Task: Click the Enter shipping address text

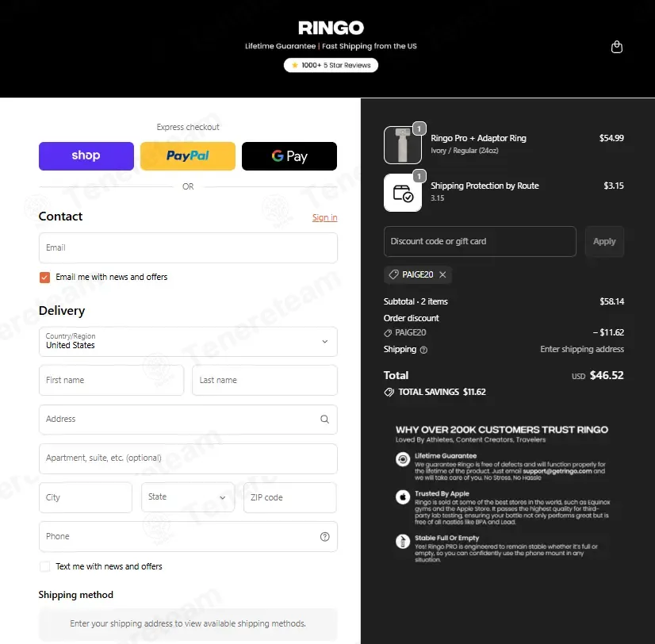Action: click(582, 350)
